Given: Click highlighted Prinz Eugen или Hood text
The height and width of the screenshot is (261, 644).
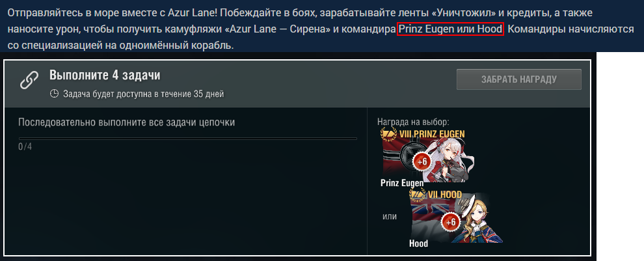Looking at the screenshot, I should pyautogui.click(x=450, y=29).
